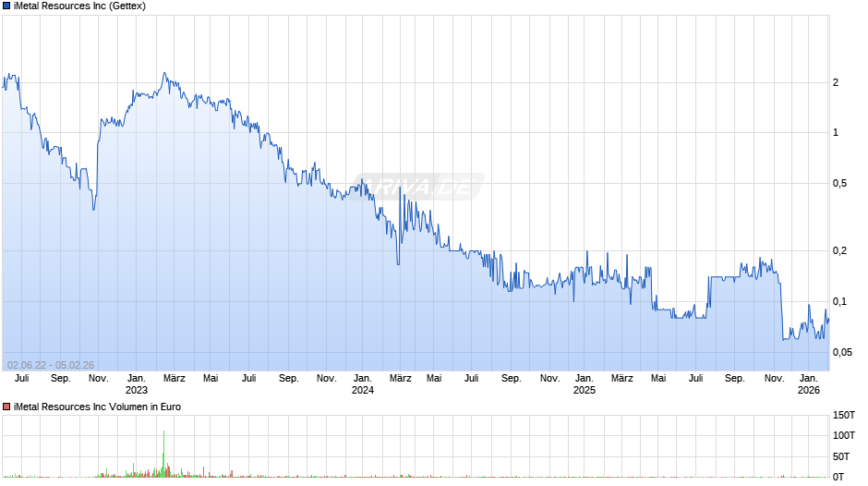Click the price axis label '0,05'
Screen dimensions: 868x486
(842, 352)
